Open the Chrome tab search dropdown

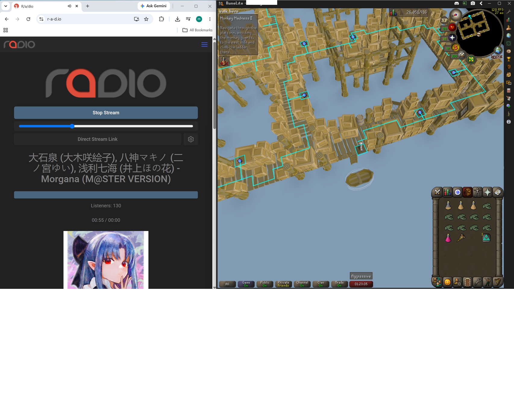6,6
